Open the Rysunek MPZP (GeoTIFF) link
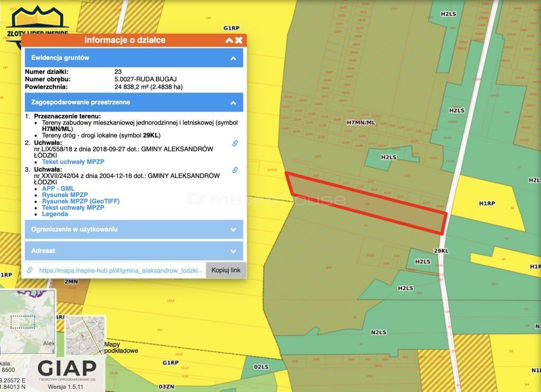Image resolution: width=541 pixels, height=392 pixels. click(x=80, y=201)
